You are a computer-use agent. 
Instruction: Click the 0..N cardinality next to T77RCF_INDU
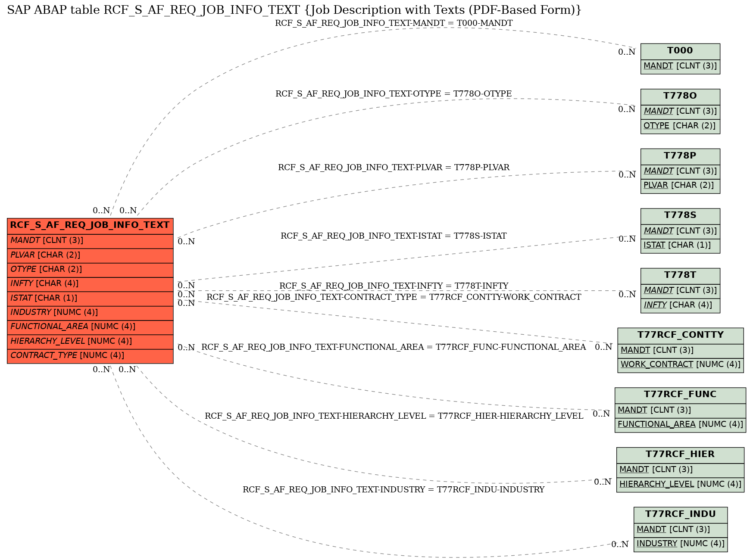click(620, 544)
